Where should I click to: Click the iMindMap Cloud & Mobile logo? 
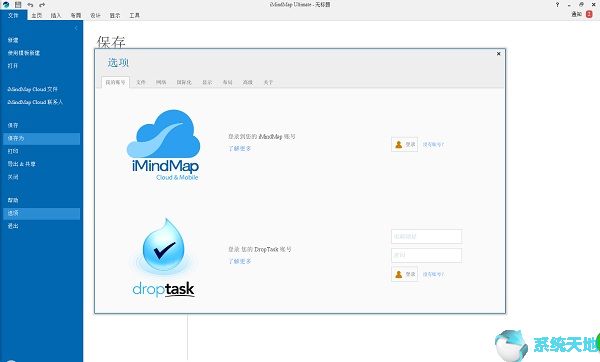coord(164,145)
